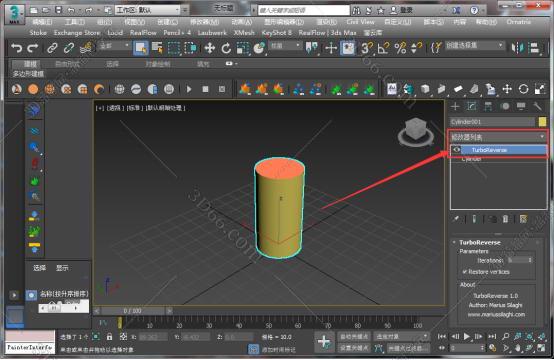The height and width of the screenshot is (360, 554).
Task: Activate the Select and Move tool
Action: [x=210, y=48]
